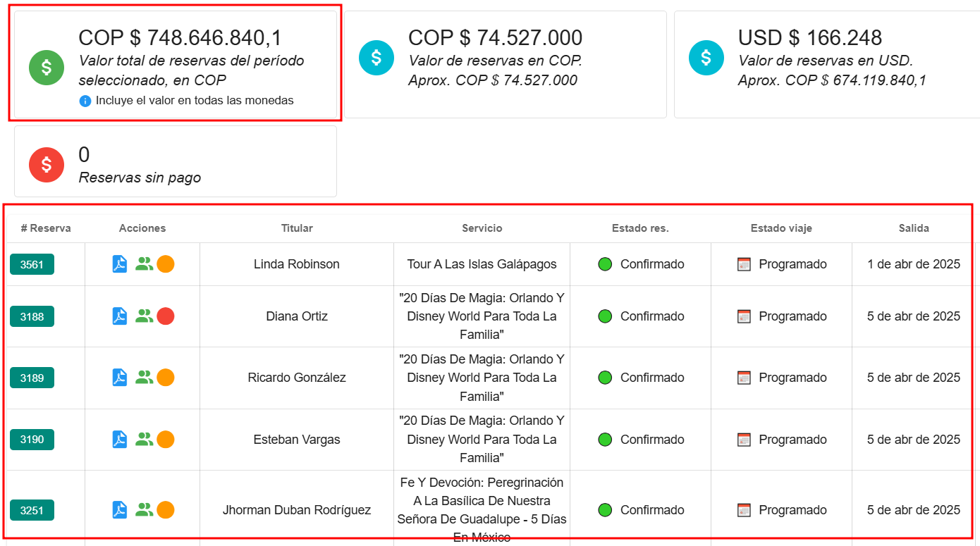Viewport: 980px width, 546px height.
Task: Click green Confirmado indicator for Jhorman Duban Rodríguez
Action: point(604,509)
